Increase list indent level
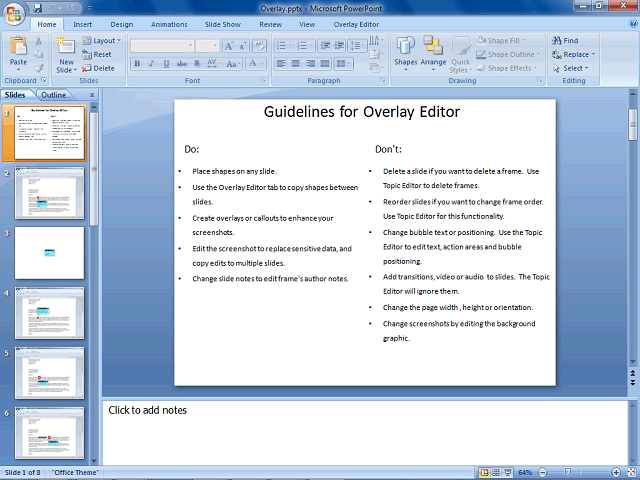 coord(339,45)
